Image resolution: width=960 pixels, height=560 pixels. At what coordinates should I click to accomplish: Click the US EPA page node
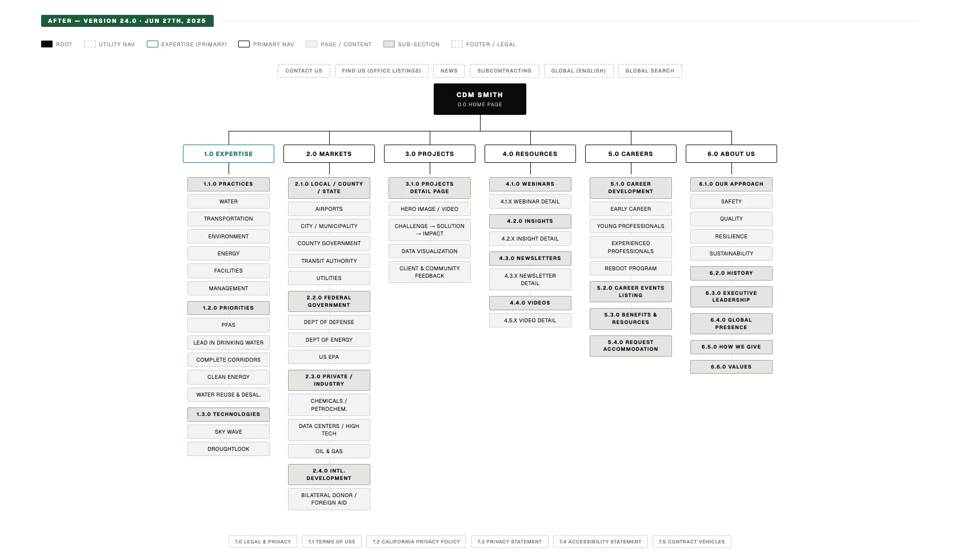point(329,357)
